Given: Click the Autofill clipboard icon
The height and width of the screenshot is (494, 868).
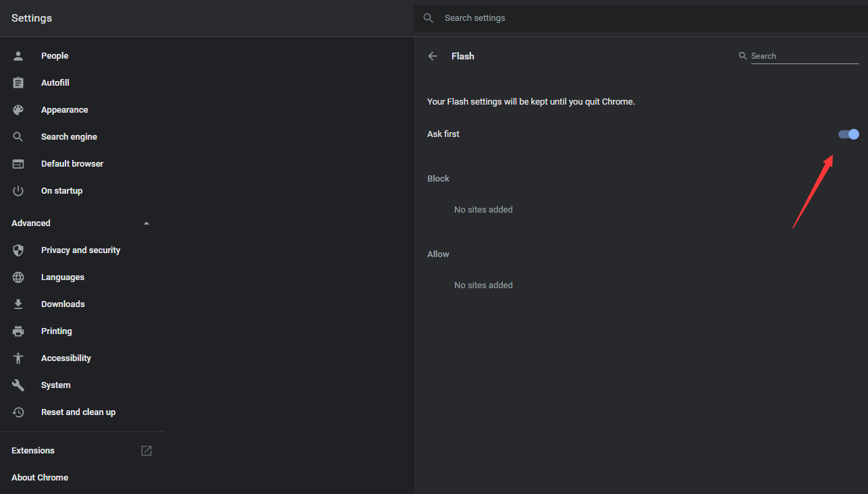Looking at the screenshot, I should tap(18, 83).
